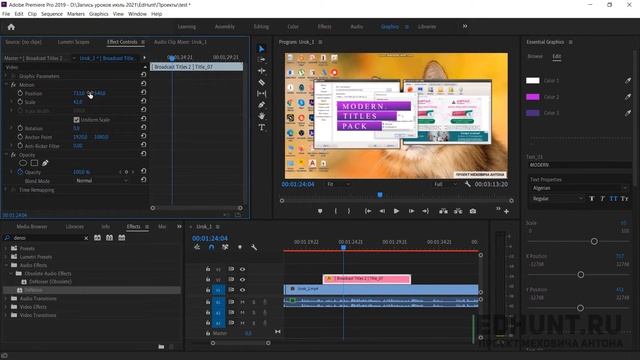Screen dimensions: 640x360
Task: Select the Selection arrow tool
Action: [262, 49]
